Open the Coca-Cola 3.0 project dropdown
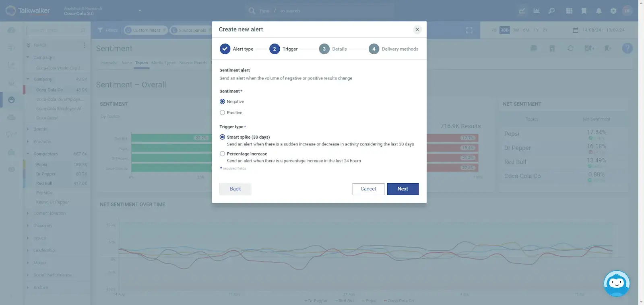 pos(140,10)
